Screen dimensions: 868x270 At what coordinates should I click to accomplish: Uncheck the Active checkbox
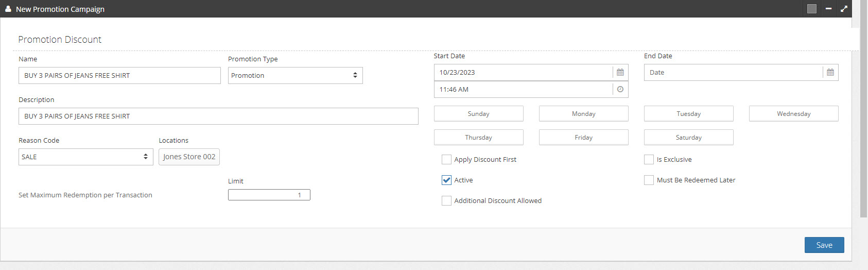tap(446, 180)
